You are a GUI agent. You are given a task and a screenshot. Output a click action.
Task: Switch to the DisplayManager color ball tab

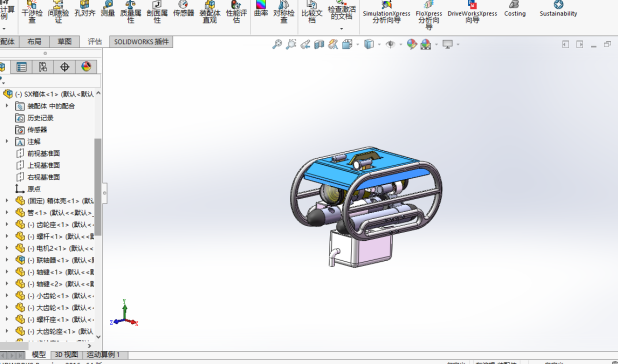tap(86, 67)
